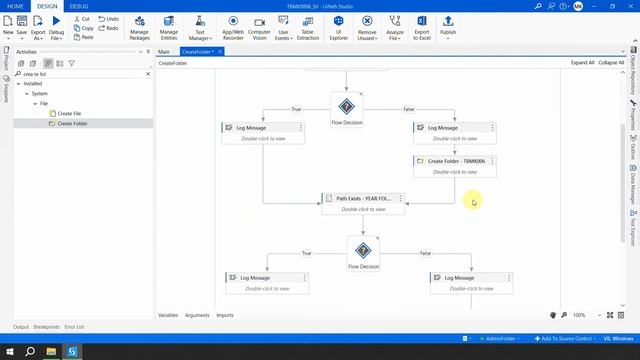Switch to the DEBUG ribbon tab
640x360 pixels.
pyautogui.click(x=79, y=6)
